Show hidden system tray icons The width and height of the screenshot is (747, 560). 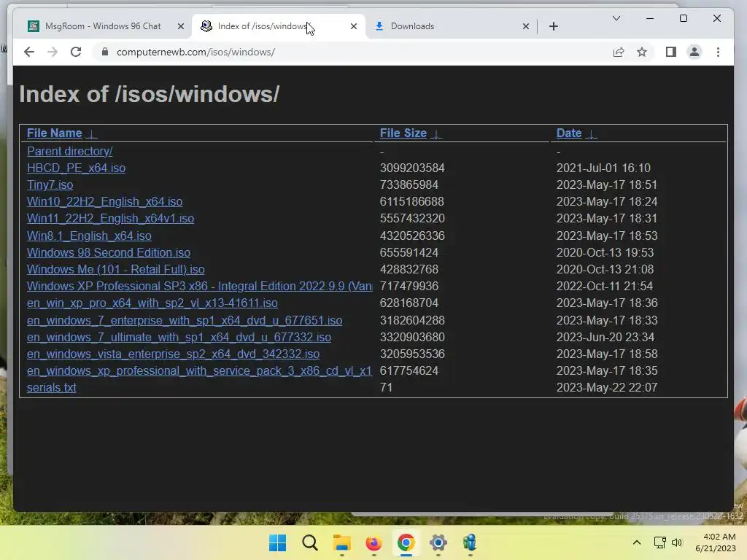636,542
